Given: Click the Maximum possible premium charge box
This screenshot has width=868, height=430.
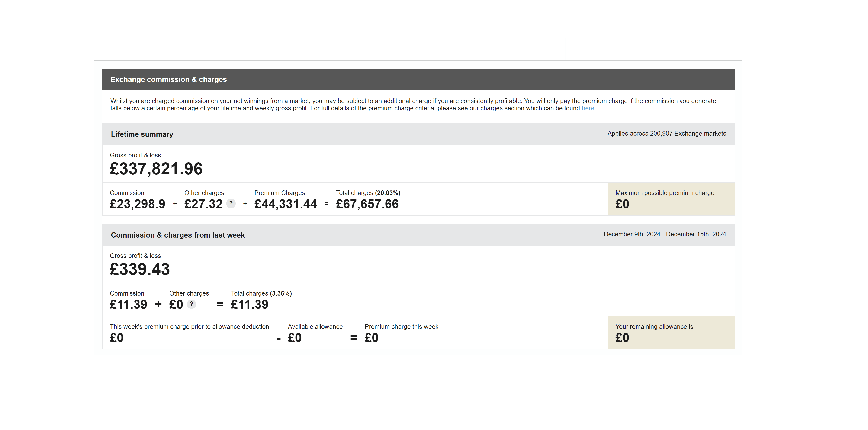Looking at the screenshot, I should coord(671,199).
